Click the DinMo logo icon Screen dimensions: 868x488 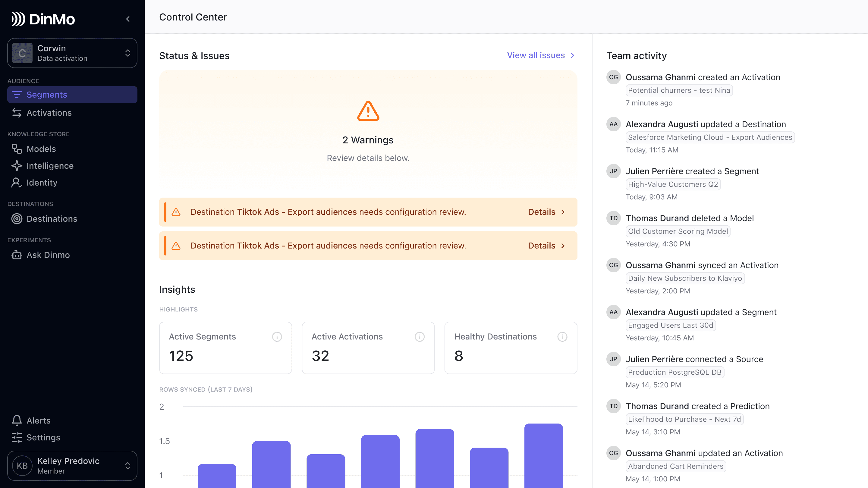pyautogui.click(x=18, y=19)
